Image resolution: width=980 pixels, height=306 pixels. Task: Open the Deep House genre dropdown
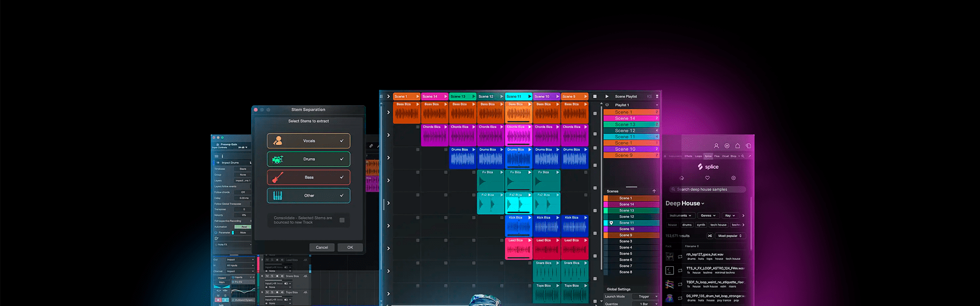(685, 203)
